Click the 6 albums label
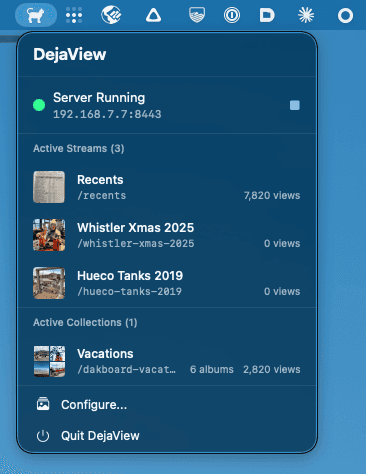The width and height of the screenshot is (366, 474). (212, 369)
